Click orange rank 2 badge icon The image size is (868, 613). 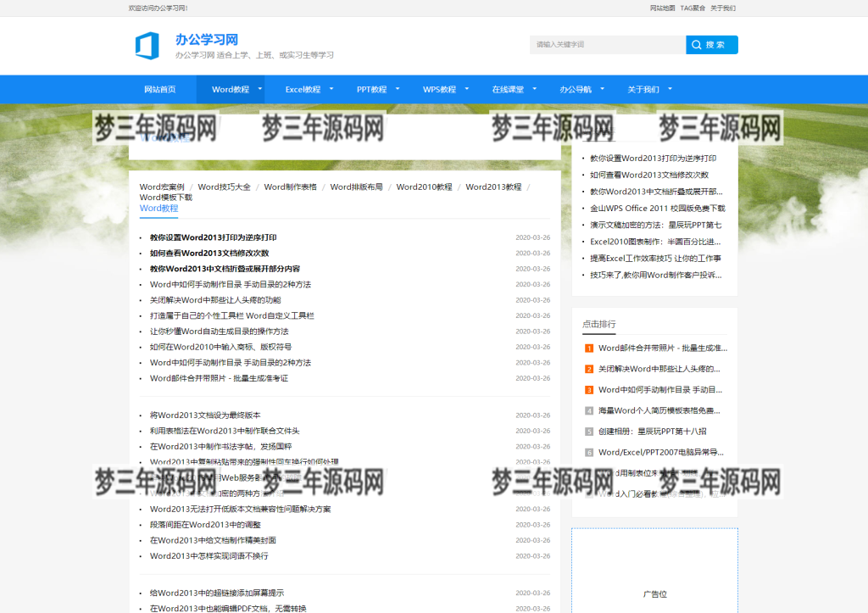pyautogui.click(x=589, y=369)
